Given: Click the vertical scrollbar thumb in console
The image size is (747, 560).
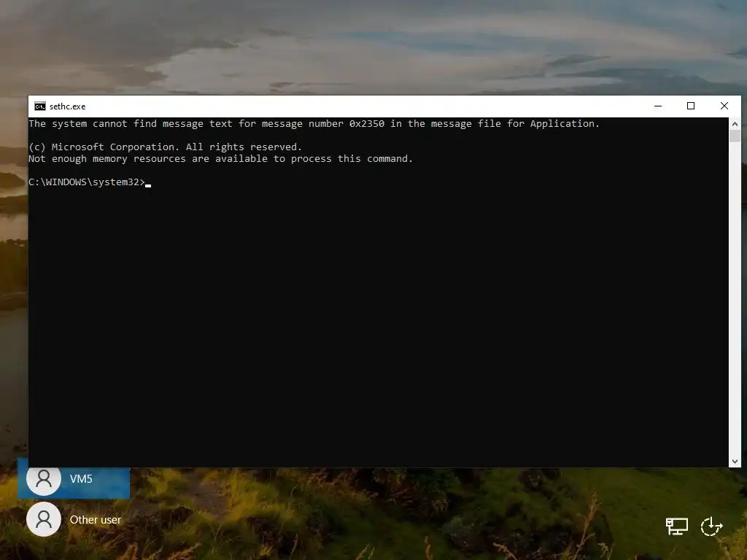Looking at the screenshot, I should [735, 136].
